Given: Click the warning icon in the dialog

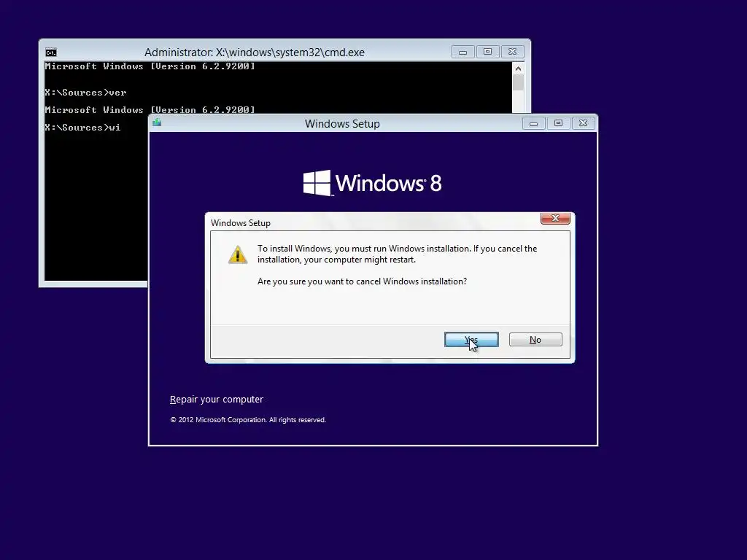Looking at the screenshot, I should (x=238, y=254).
